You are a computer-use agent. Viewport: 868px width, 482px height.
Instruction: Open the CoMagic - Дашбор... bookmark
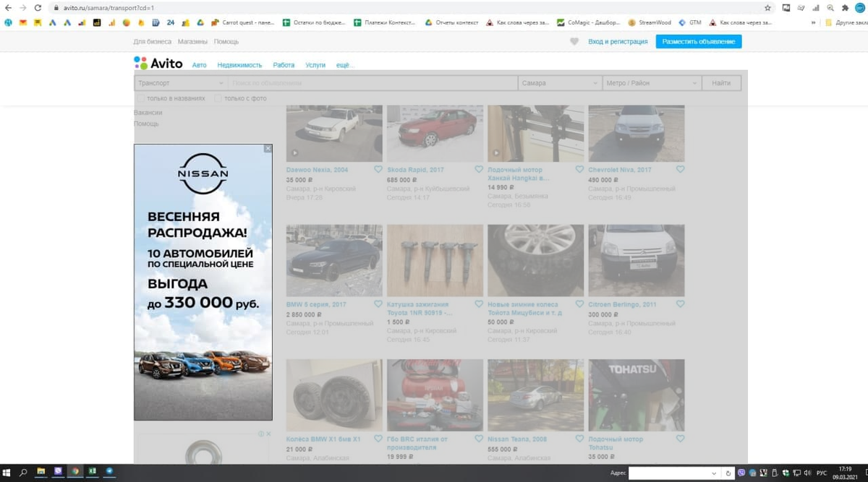point(589,22)
